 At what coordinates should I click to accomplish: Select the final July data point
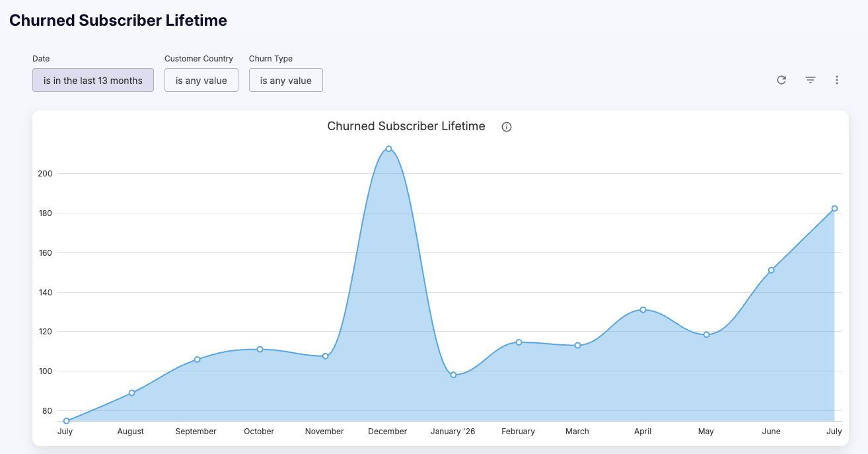click(834, 208)
